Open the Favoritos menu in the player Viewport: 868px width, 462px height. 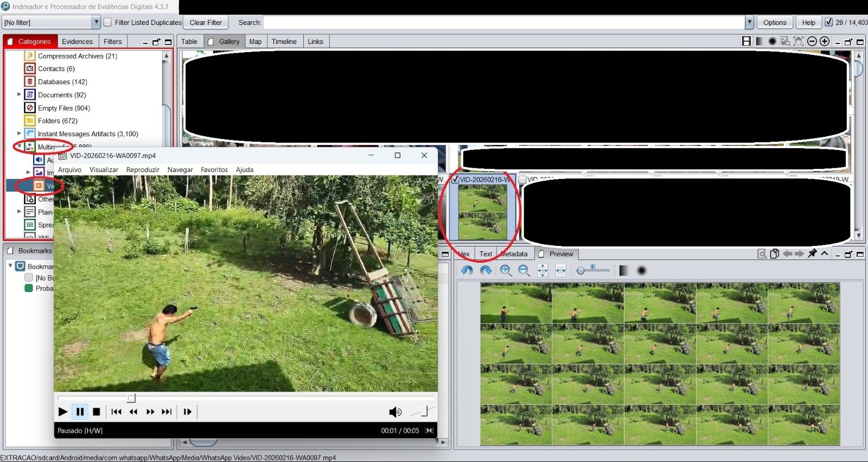(214, 169)
